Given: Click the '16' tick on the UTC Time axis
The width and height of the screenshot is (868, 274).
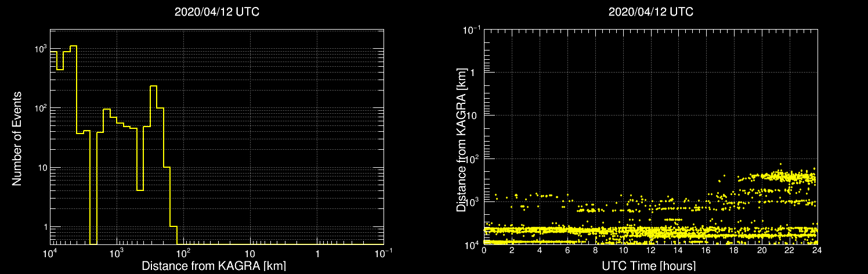Looking at the screenshot, I should 707,250.
